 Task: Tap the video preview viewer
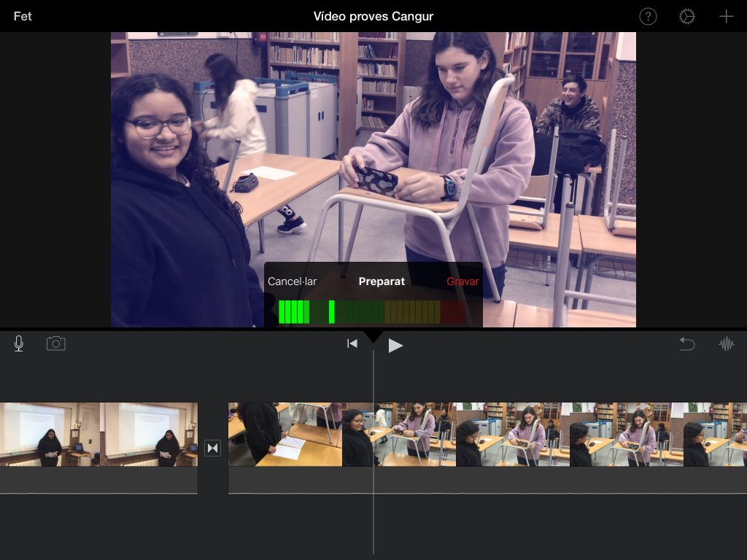coord(373,146)
